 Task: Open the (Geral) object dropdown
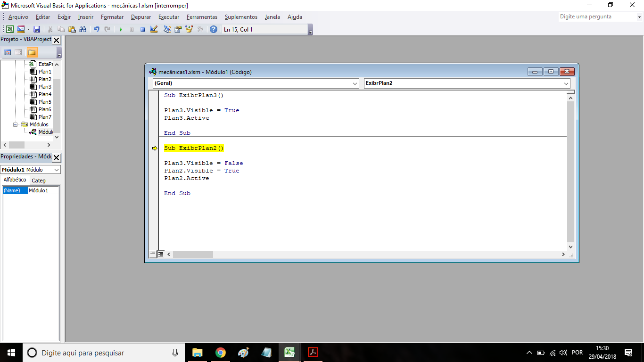click(355, 83)
